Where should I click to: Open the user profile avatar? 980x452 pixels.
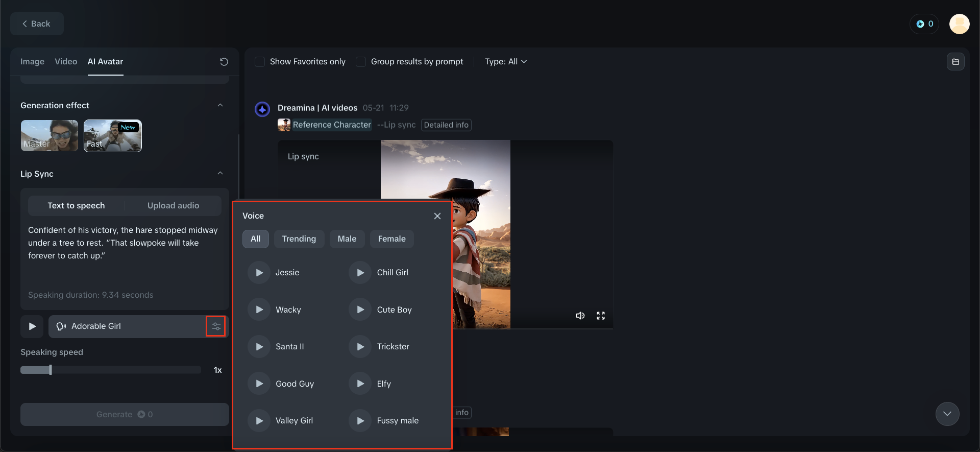960,24
